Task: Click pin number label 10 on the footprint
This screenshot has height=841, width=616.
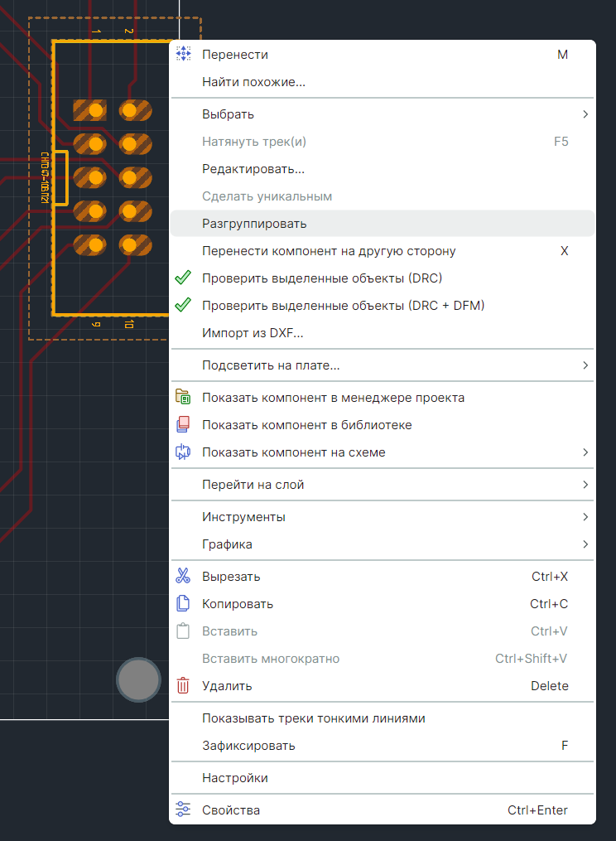Action: 128,324
